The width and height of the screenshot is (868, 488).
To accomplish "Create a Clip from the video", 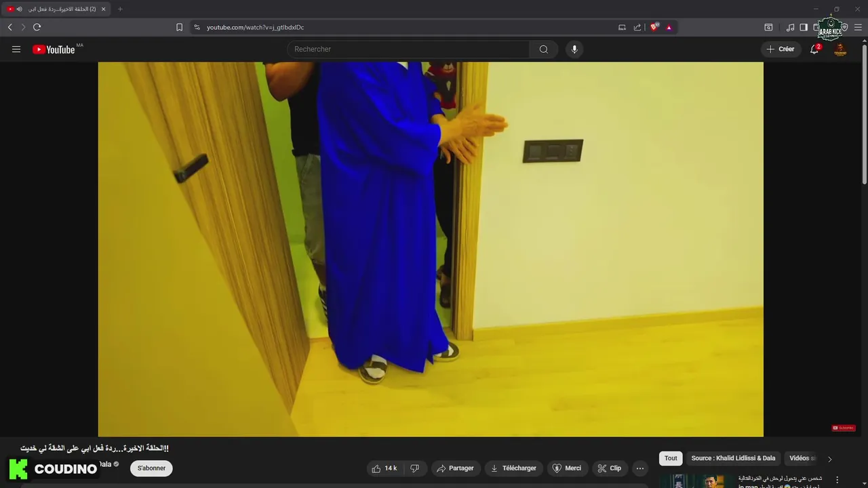I will click(x=609, y=468).
